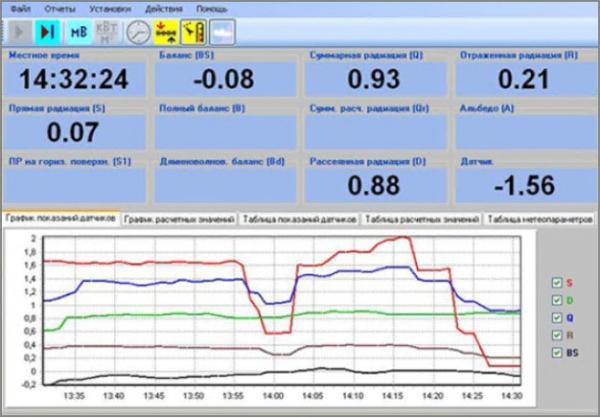This screenshot has width=600, height=418.
Task: Toggle the R series checkbox
Action: (557, 335)
